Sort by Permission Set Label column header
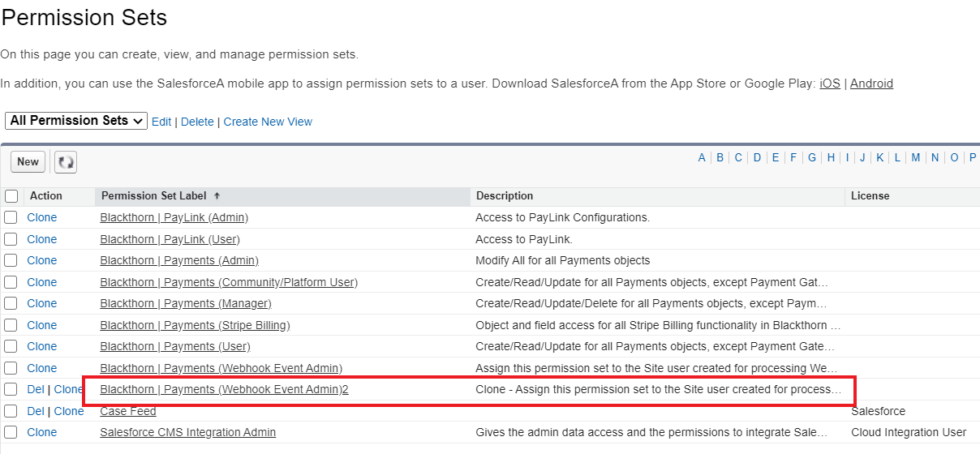Screen dimensions: 980x454 pos(154,196)
